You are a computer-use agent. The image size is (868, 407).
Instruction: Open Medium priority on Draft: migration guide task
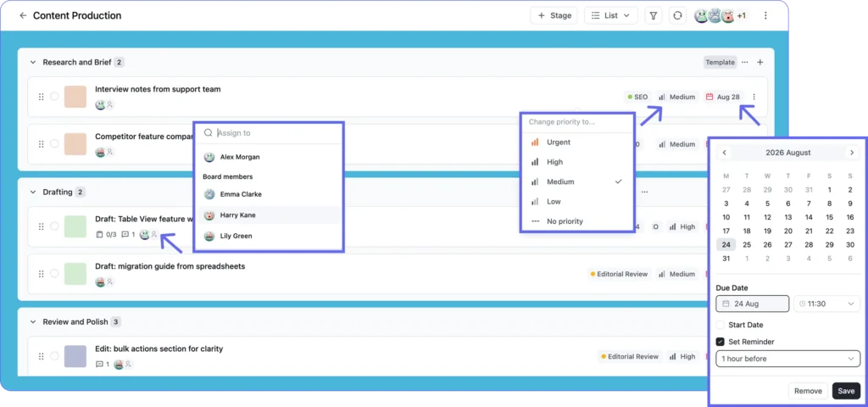[x=676, y=274]
